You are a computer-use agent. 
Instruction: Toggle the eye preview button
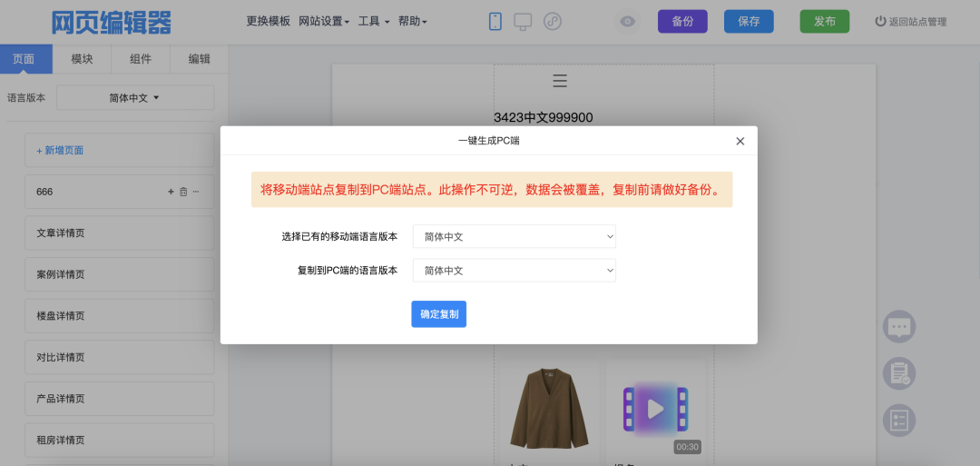pos(627,22)
